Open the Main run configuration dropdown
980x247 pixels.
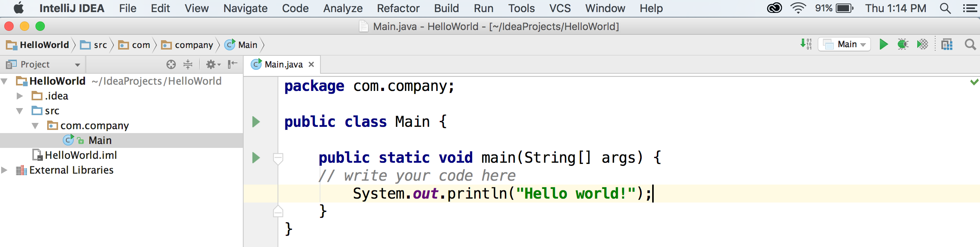click(x=844, y=44)
